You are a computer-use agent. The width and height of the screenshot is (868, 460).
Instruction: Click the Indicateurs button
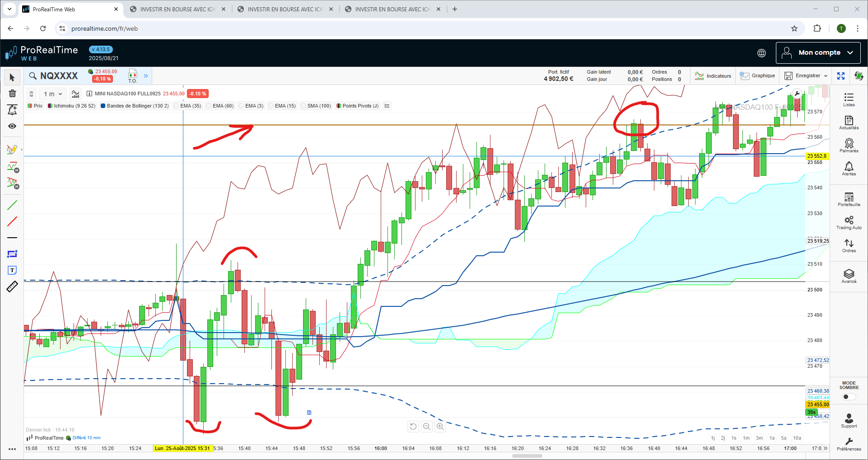713,76
